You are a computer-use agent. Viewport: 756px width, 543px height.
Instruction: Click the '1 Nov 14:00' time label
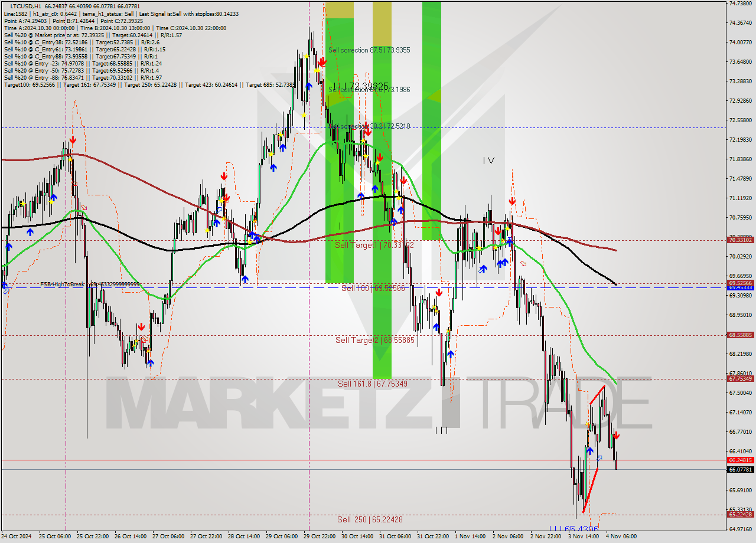pos(470,536)
